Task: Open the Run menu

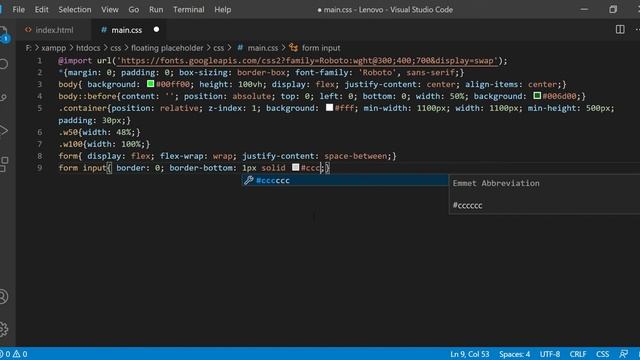Action: click(156, 9)
